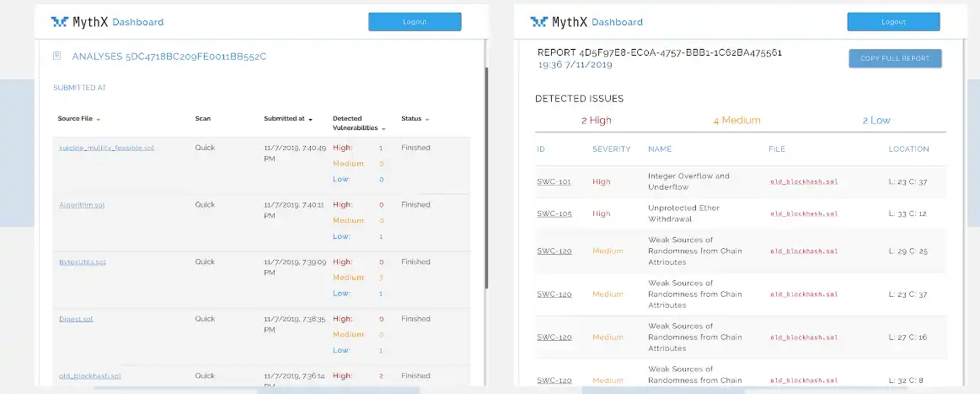Click 'Unprotected Ether Withdrawal' issue name
Viewport: 980px width, 394px height.
[x=683, y=213]
